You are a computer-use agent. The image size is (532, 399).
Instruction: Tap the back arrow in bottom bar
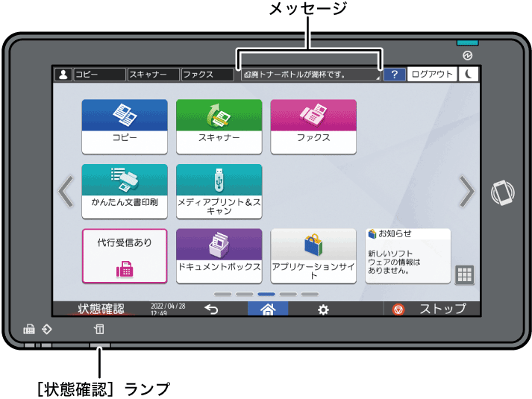[x=211, y=310]
